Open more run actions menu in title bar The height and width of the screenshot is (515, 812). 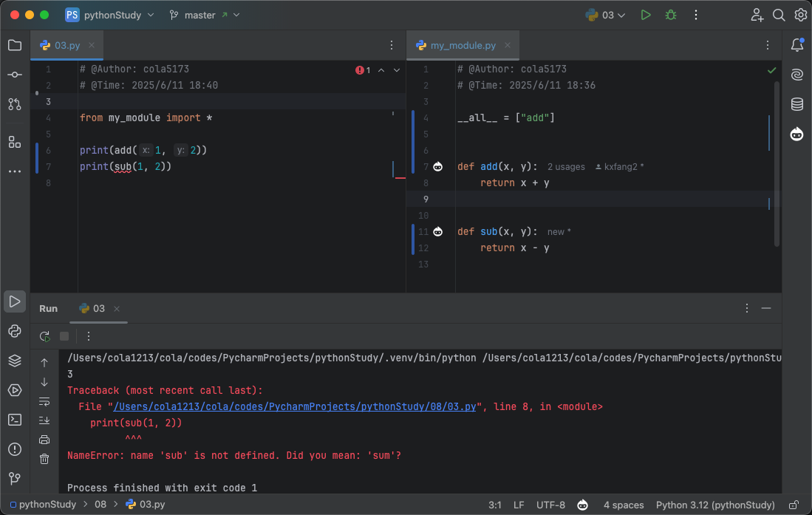695,15
